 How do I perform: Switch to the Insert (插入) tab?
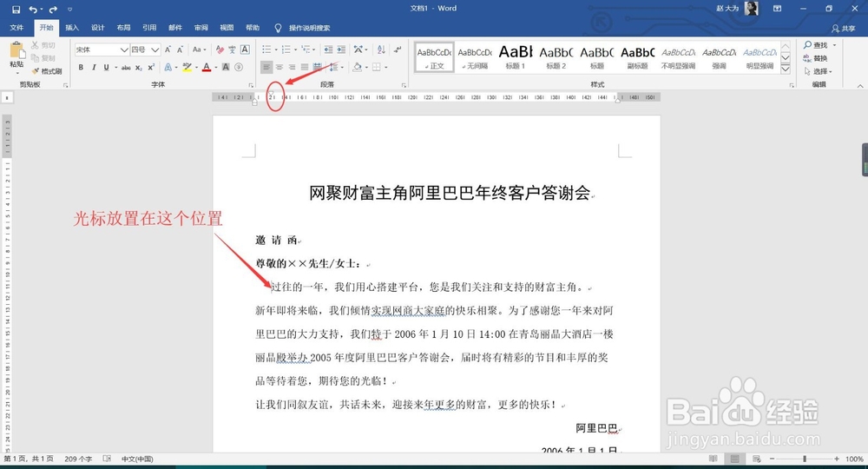(72, 28)
